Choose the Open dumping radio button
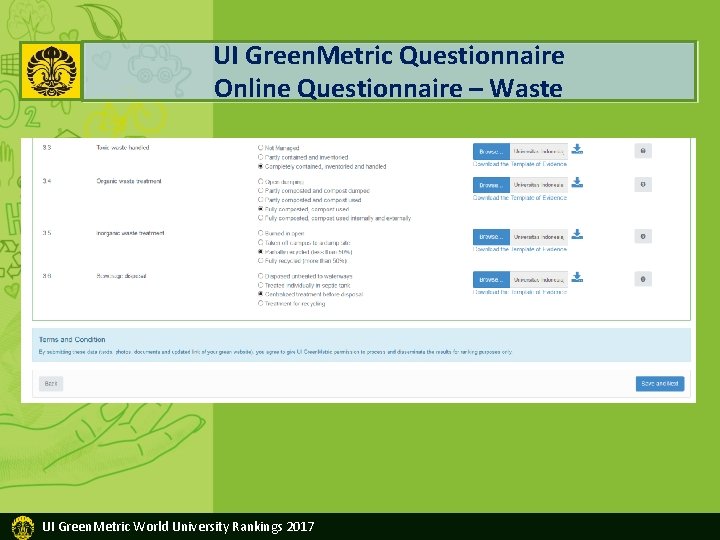Screen dimensions: 720x540 (x=260, y=181)
